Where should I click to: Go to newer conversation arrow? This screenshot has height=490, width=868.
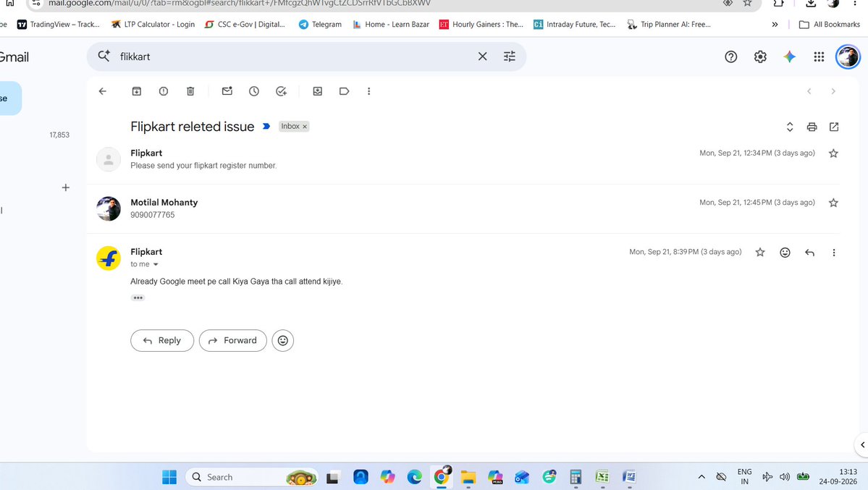click(x=809, y=91)
